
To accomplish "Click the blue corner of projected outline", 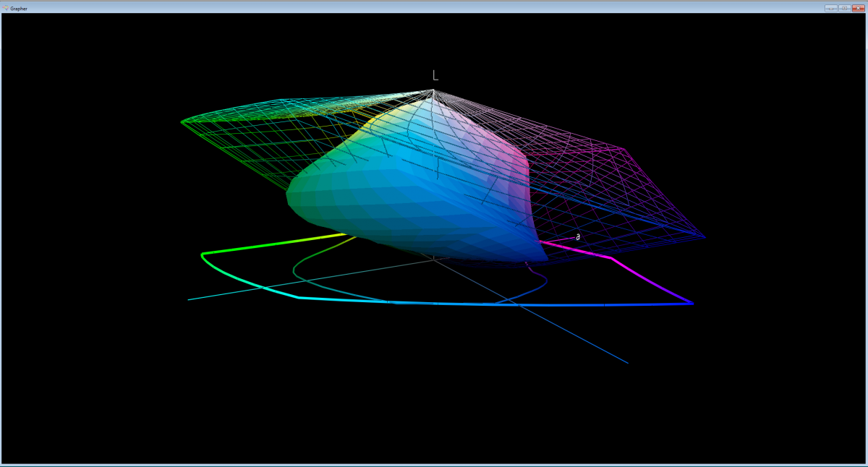I will 691,303.
